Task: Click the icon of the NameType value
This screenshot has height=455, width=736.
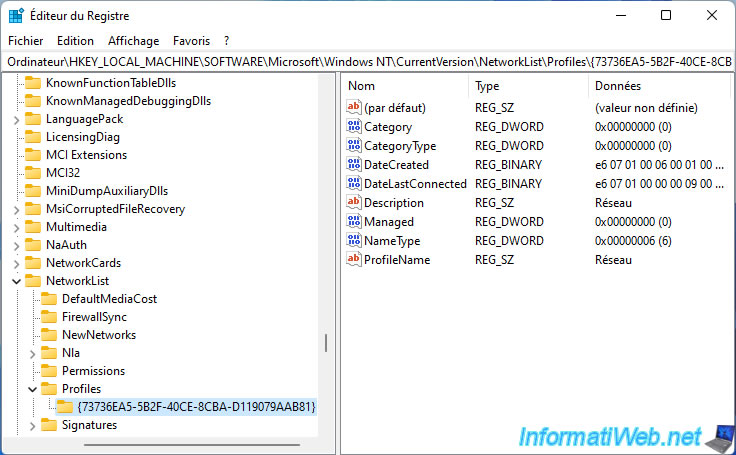Action: pyautogui.click(x=353, y=241)
